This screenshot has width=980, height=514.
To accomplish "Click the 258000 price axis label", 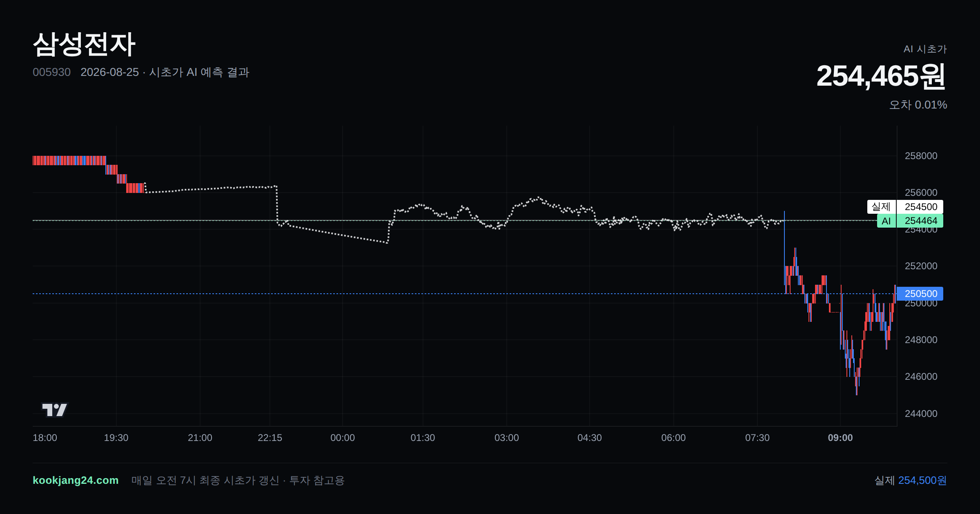I will 921,156.
